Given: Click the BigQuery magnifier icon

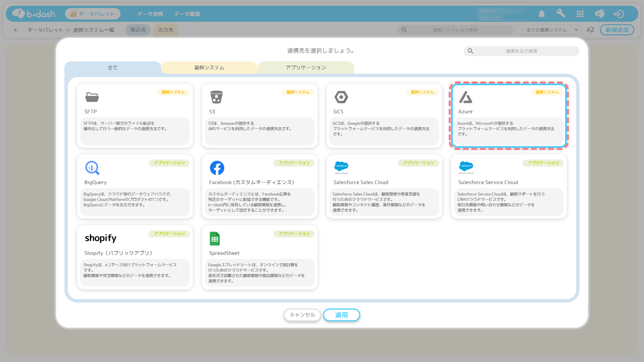Looking at the screenshot, I should [x=93, y=168].
